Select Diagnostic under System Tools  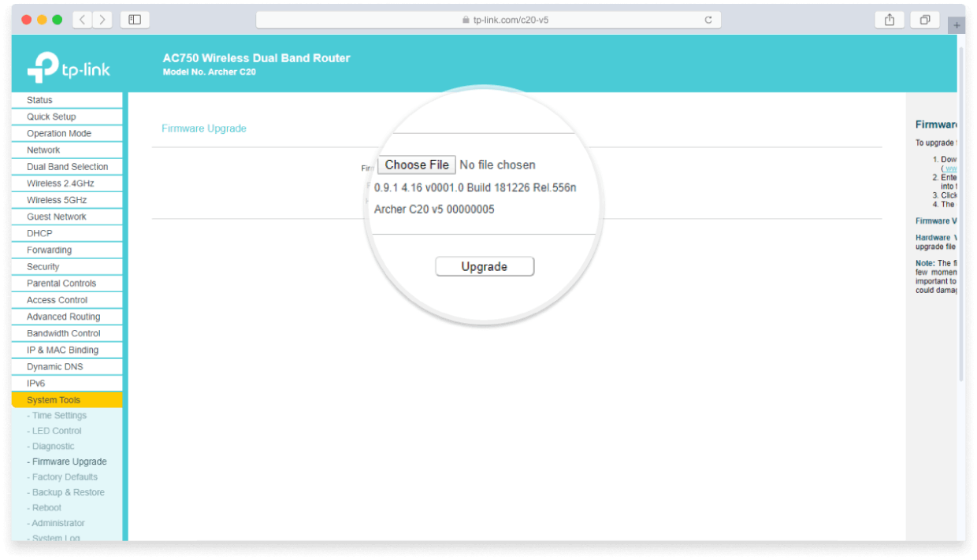(50, 446)
